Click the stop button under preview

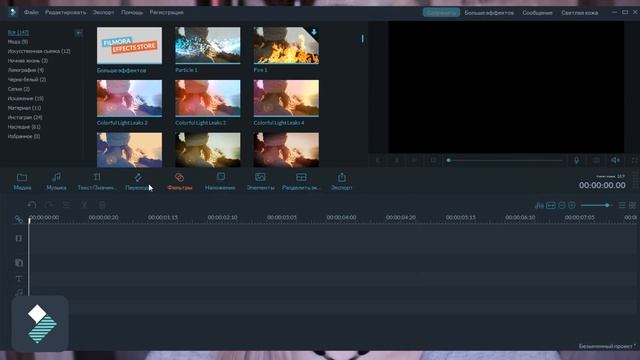coord(433,160)
